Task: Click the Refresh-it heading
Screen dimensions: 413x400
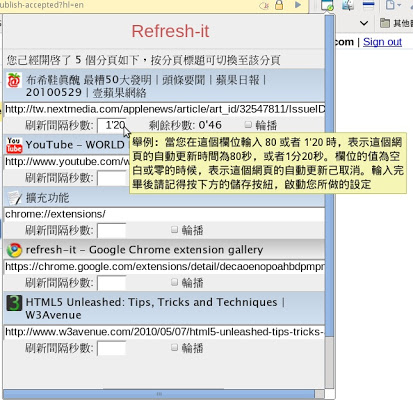Action: 170,31
